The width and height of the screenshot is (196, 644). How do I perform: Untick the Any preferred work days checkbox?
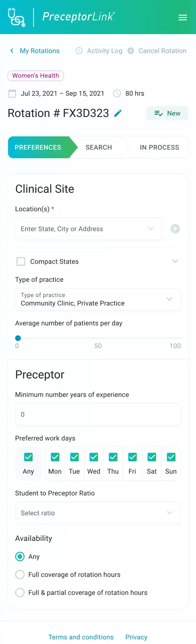[28, 457]
